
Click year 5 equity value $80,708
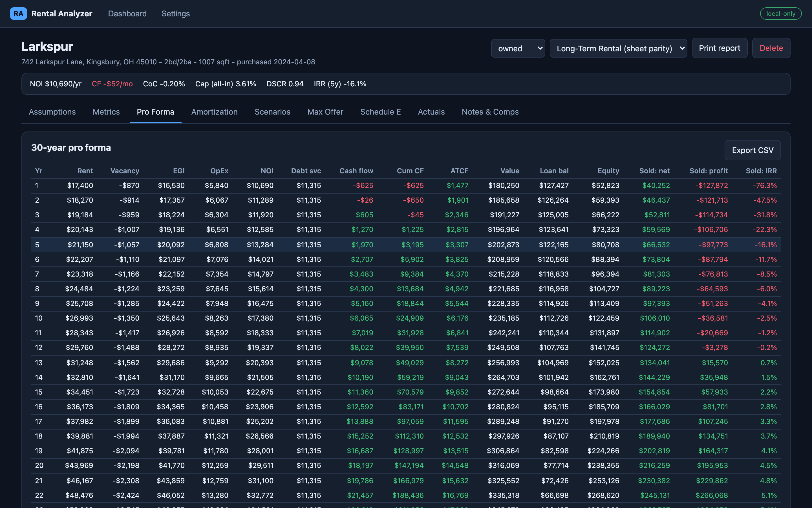coord(606,245)
